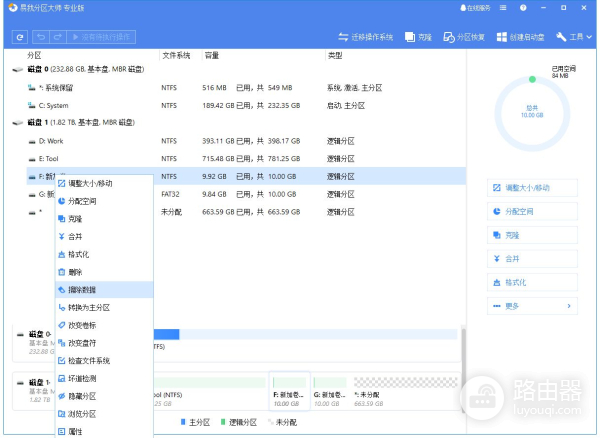Click the refresh icon in the toolbar

click(x=20, y=37)
